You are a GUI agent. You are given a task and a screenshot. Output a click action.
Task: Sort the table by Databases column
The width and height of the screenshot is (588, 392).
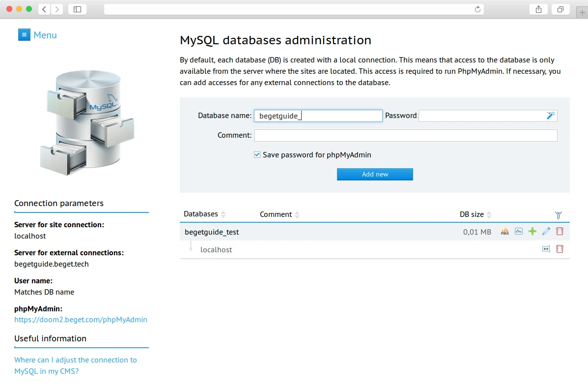[224, 214]
